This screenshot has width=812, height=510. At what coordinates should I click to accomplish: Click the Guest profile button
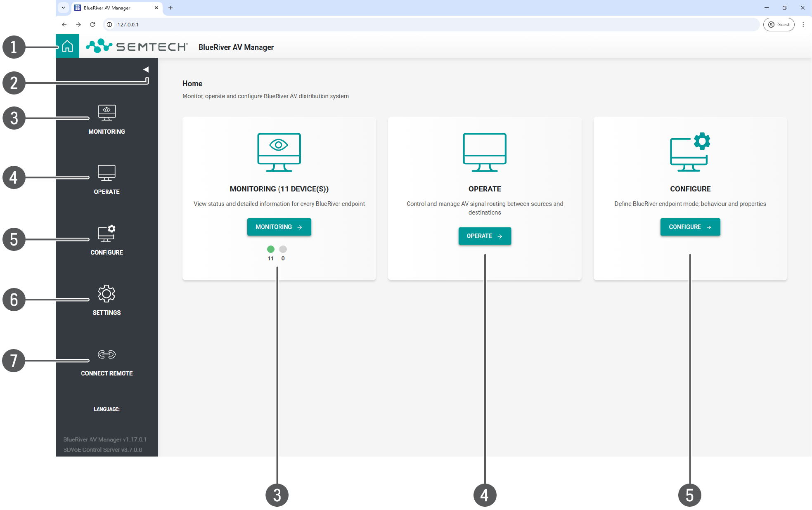coord(779,24)
